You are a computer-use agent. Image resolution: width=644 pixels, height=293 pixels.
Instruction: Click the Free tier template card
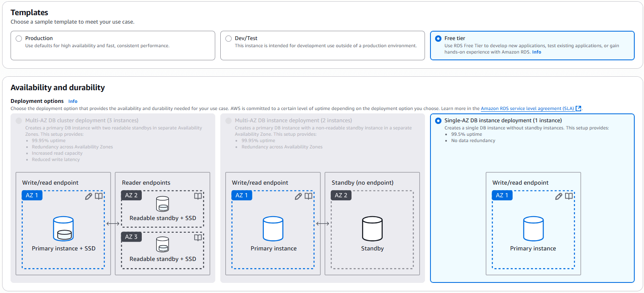pyautogui.click(x=532, y=46)
